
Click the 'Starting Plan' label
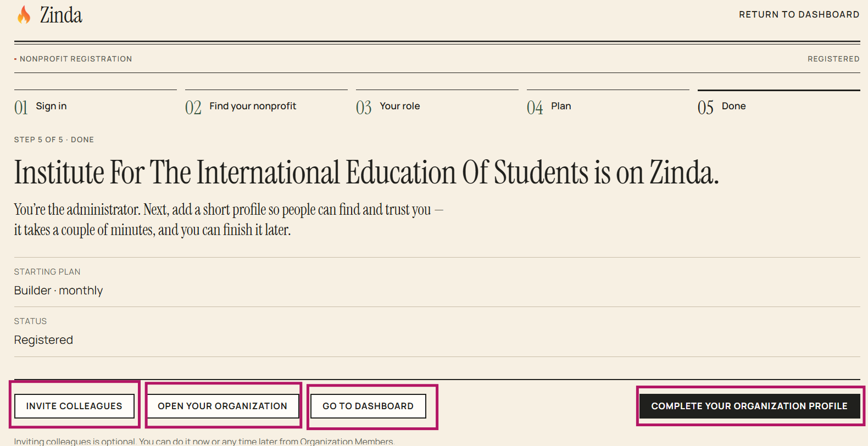point(47,272)
